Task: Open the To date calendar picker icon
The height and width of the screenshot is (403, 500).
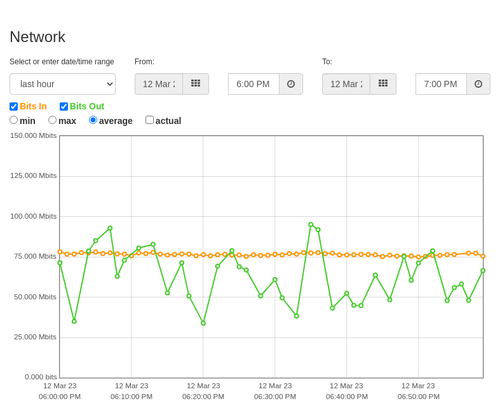Action: point(383,84)
